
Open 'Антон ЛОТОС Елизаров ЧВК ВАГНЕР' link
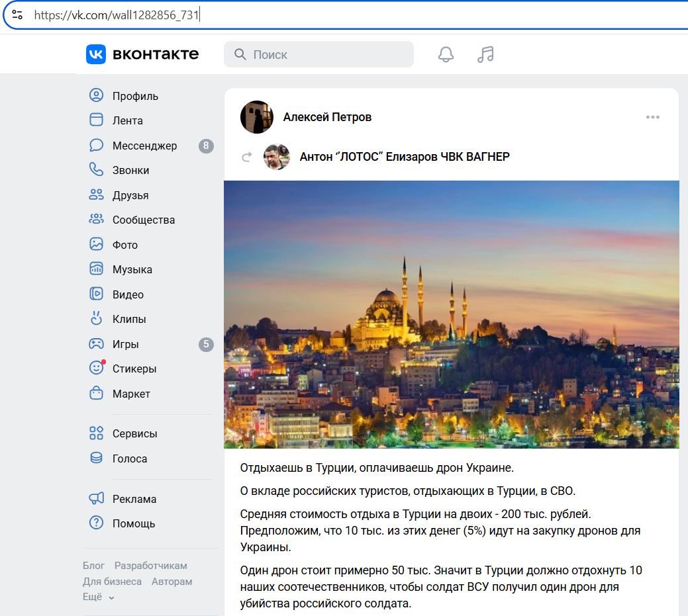[405, 157]
